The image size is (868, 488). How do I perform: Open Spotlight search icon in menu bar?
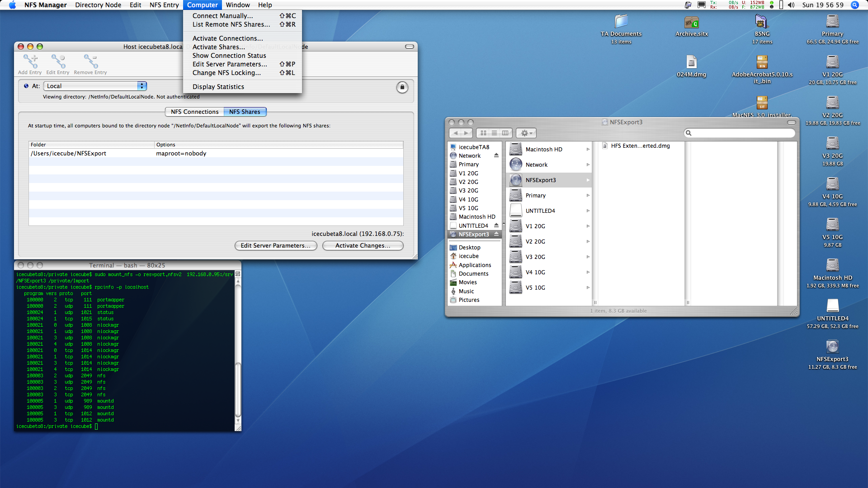click(x=854, y=5)
